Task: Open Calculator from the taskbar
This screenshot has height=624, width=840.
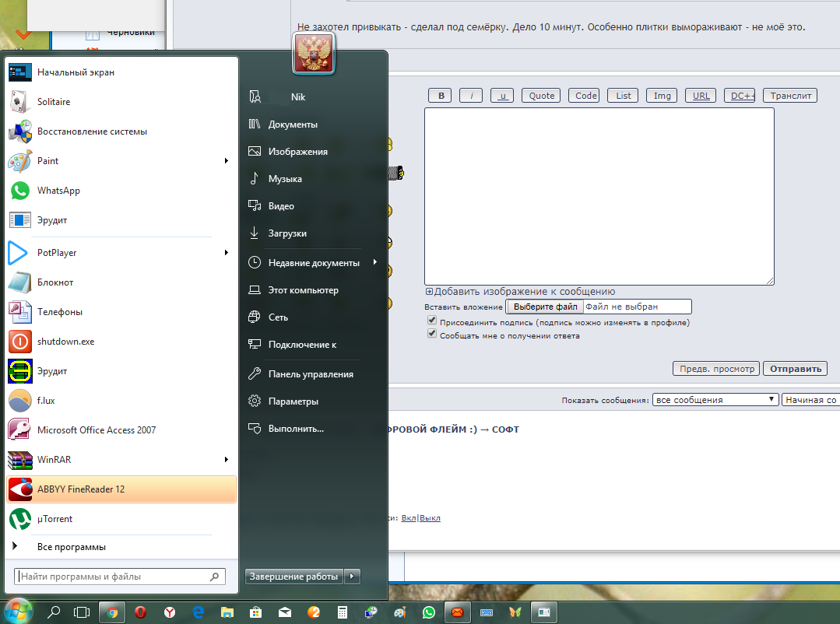Action: [343, 612]
